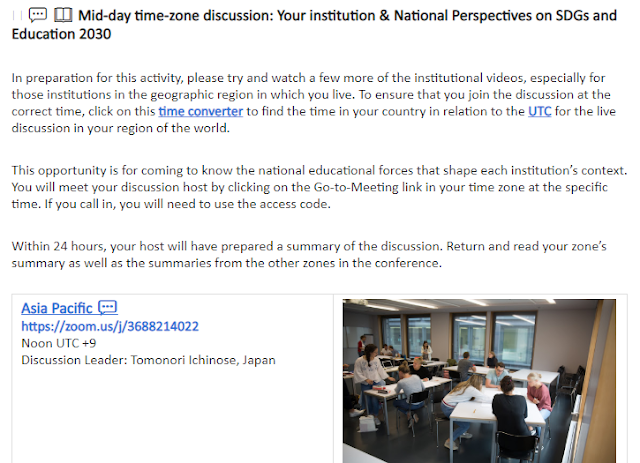Open the discussion icon next to Asia Pacific
The width and height of the screenshot is (640, 463).
point(108,307)
